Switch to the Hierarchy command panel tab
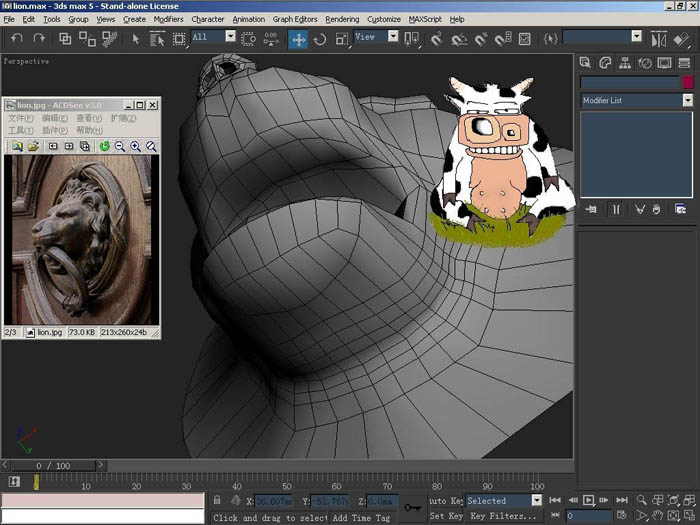The width and height of the screenshot is (700, 525). 625,63
